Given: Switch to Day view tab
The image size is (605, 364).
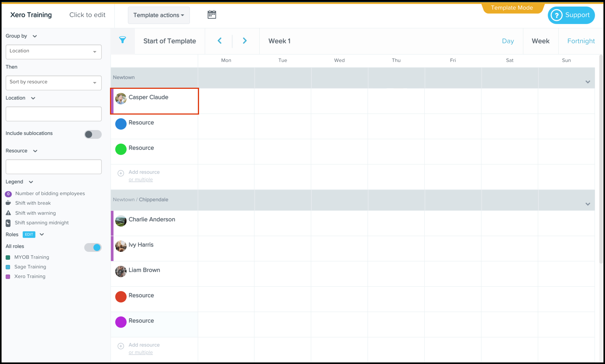Looking at the screenshot, I should click(x=508, y=41).
